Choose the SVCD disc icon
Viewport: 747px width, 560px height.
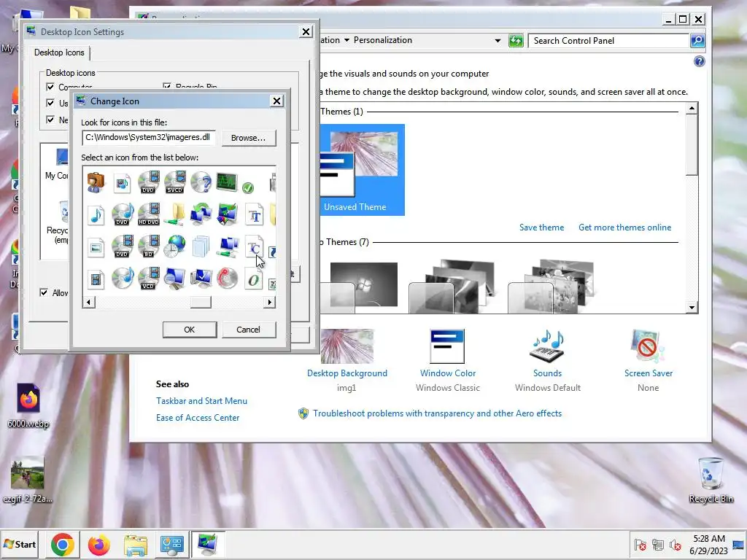tap(174, 183)
